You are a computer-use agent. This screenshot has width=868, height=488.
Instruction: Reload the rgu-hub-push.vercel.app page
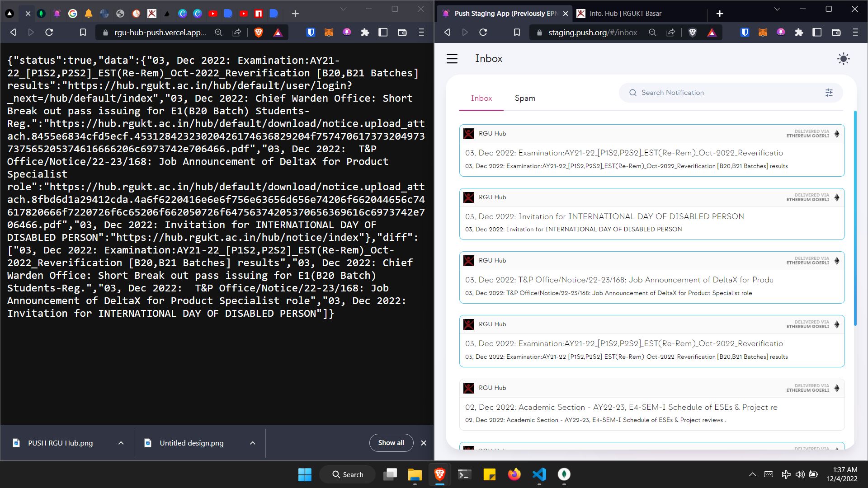click(x=49, y=32)
